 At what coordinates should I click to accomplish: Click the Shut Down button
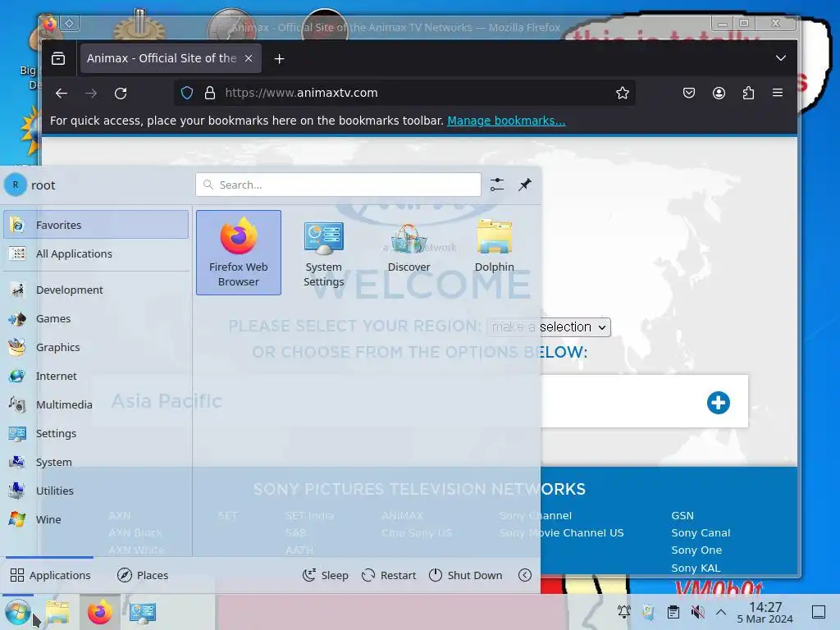466,575
